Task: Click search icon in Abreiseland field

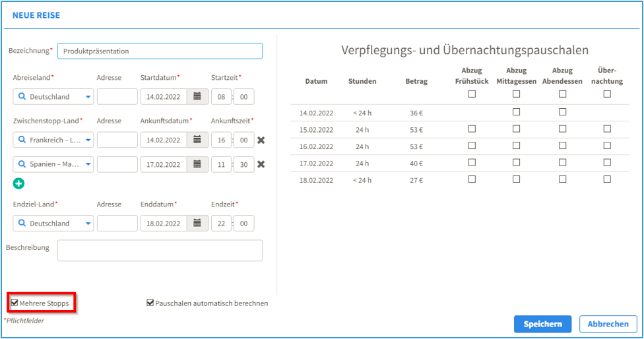Action: (22, 96)
